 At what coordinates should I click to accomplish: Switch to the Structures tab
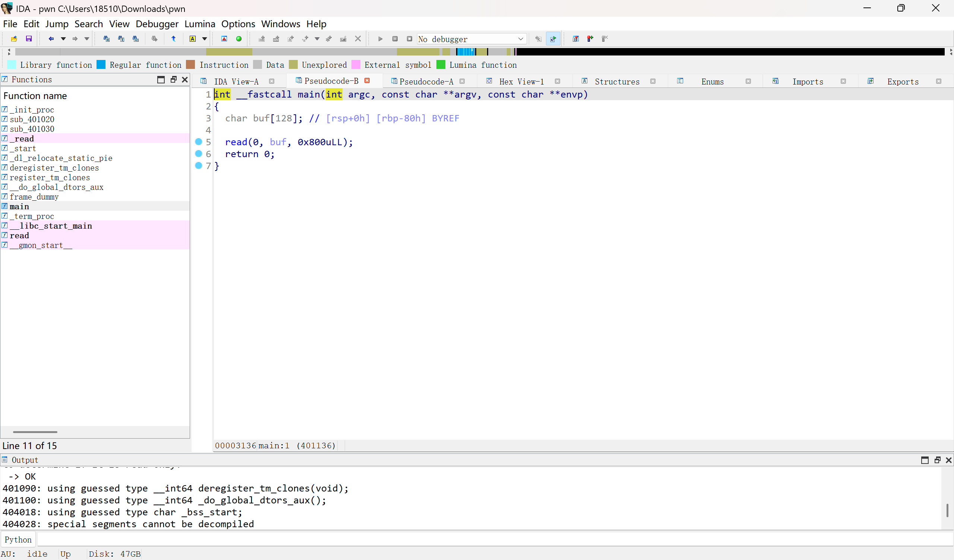point(617,81)
